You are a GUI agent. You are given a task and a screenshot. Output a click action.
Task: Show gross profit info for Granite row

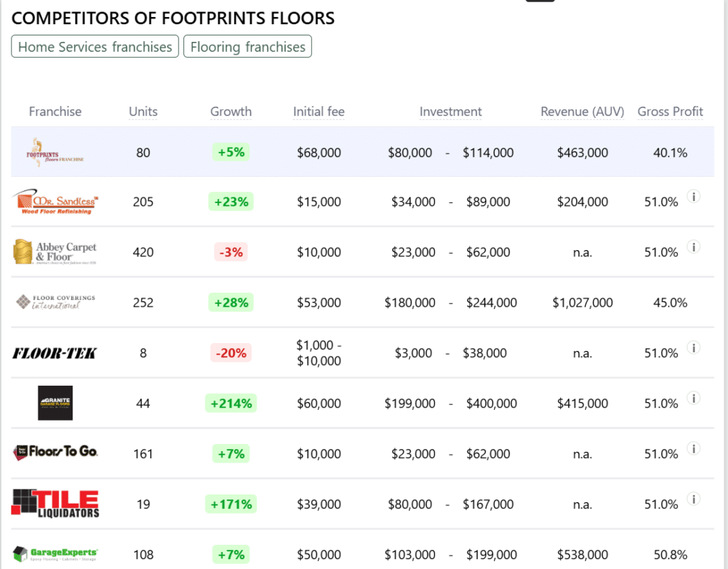tap(694, 399)
